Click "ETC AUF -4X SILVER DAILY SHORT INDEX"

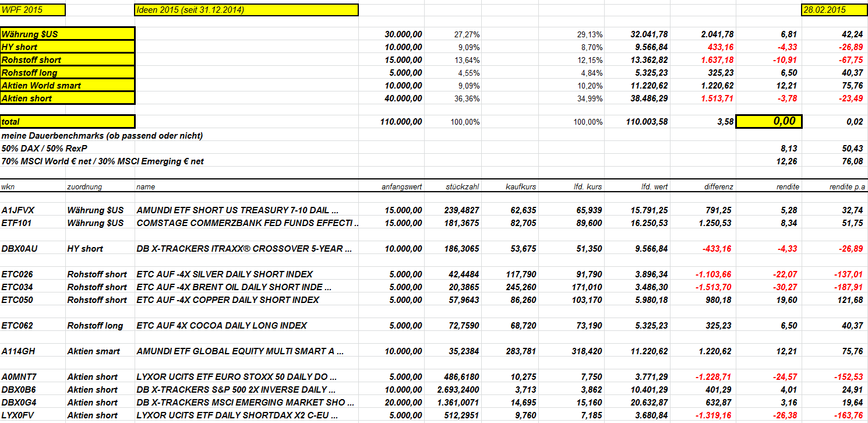click(x=224, y=274)
